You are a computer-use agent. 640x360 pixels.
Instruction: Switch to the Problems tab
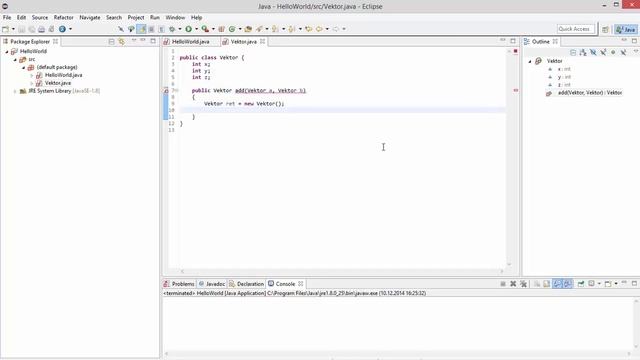[179, 284]
